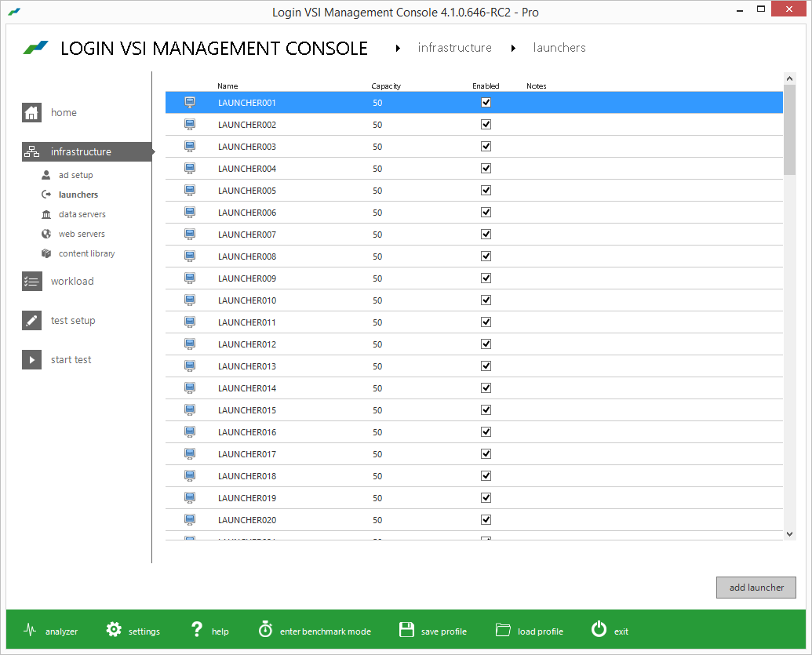This screenshot has width=812, height=655.
Task: Click the workload checklist icon
Action: click(x=31, y=281)
